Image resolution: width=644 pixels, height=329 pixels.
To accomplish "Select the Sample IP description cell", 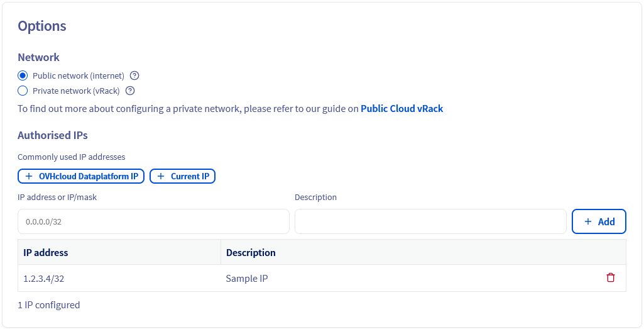I will pyautogui.click(x=247, y=278).
